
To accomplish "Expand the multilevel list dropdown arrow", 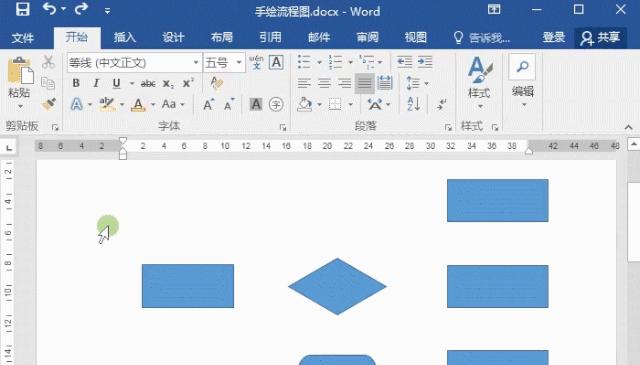I will (x=380, y=62).
